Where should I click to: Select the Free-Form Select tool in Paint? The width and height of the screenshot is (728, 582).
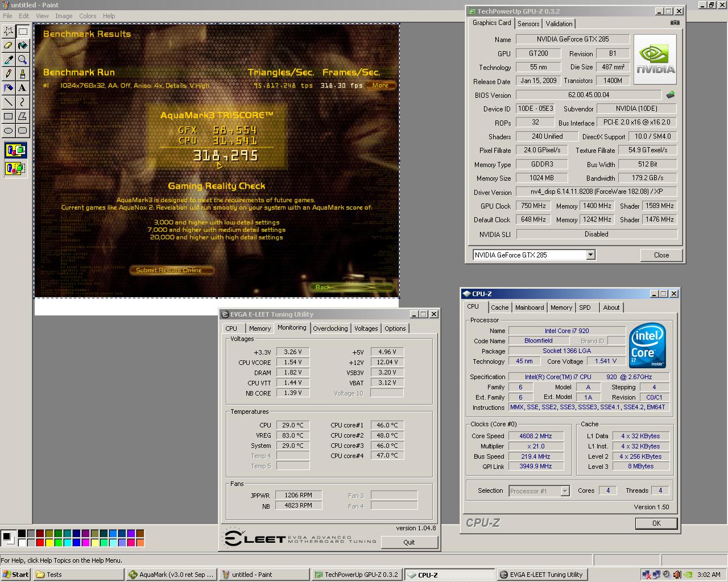(9, 31)
